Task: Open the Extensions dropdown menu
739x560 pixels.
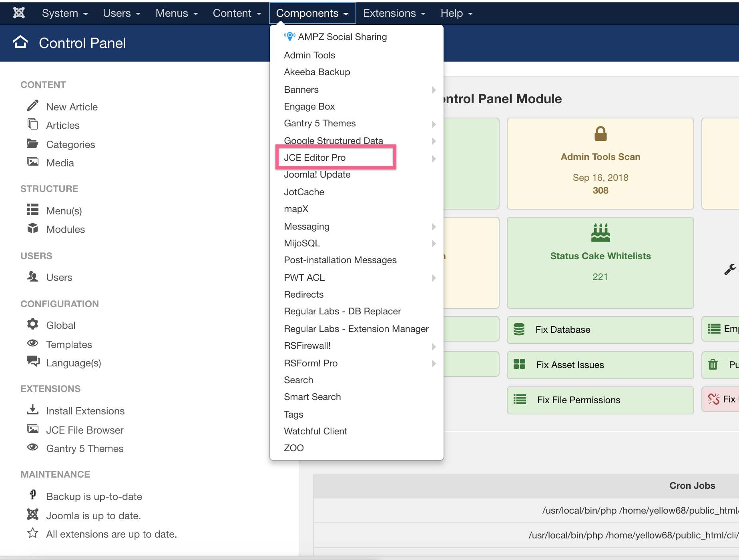Action: (x=394, y=13)
